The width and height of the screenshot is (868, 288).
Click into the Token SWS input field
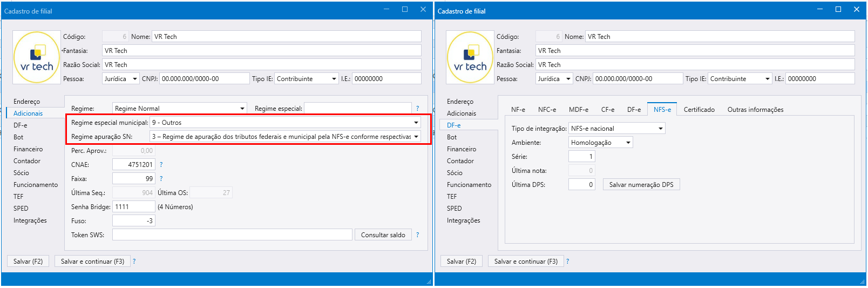pos(232,235)
